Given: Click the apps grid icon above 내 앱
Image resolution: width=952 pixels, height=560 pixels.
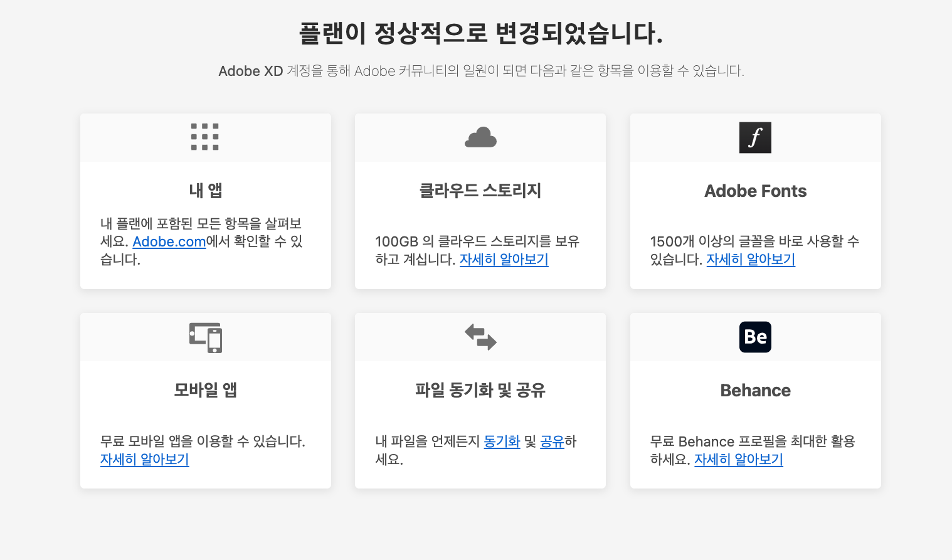Looking at the screenshot, I should tap(205, 137).
